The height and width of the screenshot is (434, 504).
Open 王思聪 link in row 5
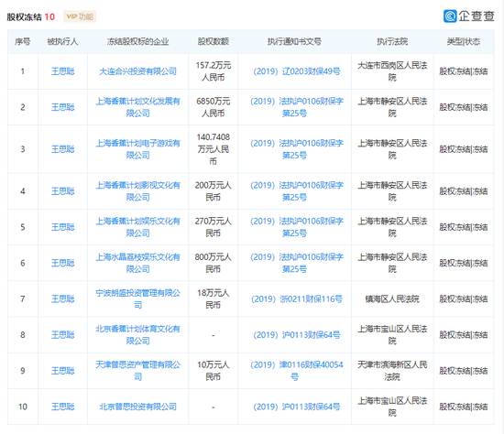point(62,227)
